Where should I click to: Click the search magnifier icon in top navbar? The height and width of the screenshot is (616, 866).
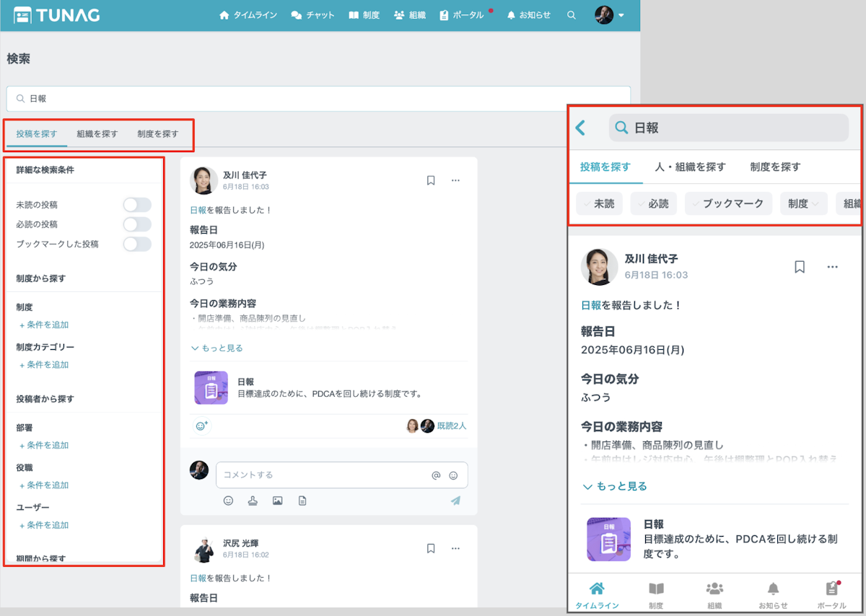pyautogui.click(x=572, y=15)
